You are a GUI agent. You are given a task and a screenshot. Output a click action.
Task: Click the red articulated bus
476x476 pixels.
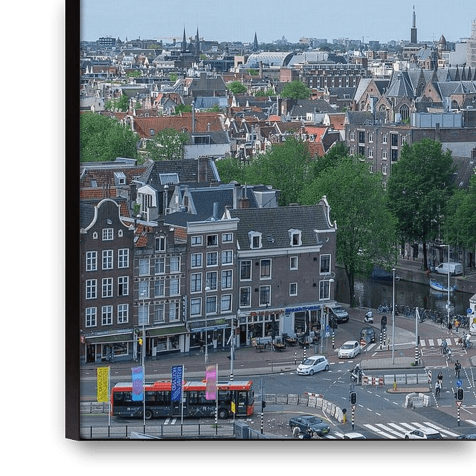[182, 400]
